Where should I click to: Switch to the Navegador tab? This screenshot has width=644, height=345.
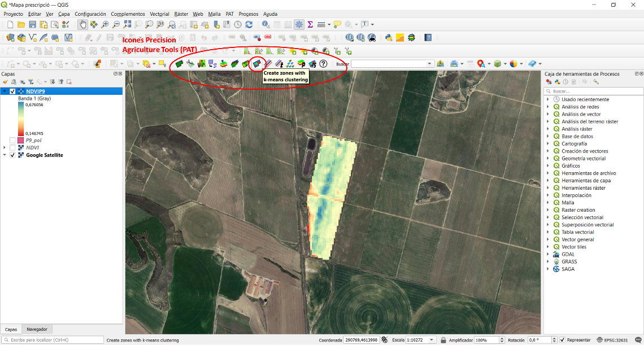coord(37,329)
